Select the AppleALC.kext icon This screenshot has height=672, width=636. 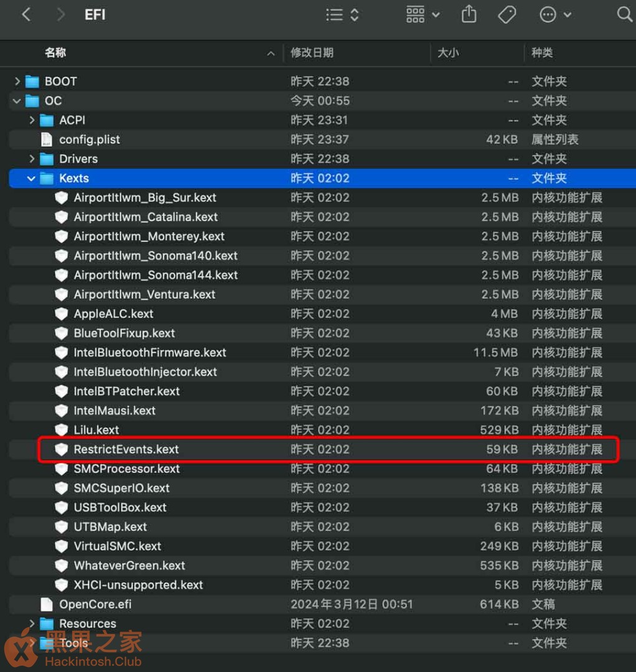coord(61,314)
